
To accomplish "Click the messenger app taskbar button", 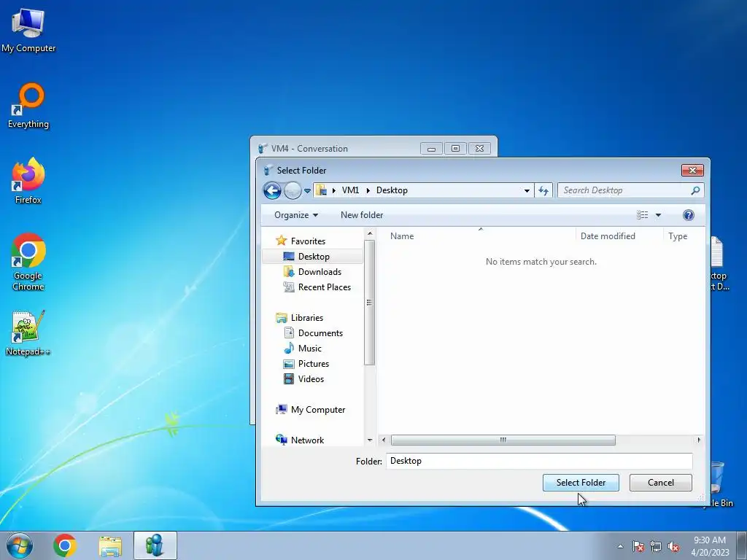I will (155, 545).
